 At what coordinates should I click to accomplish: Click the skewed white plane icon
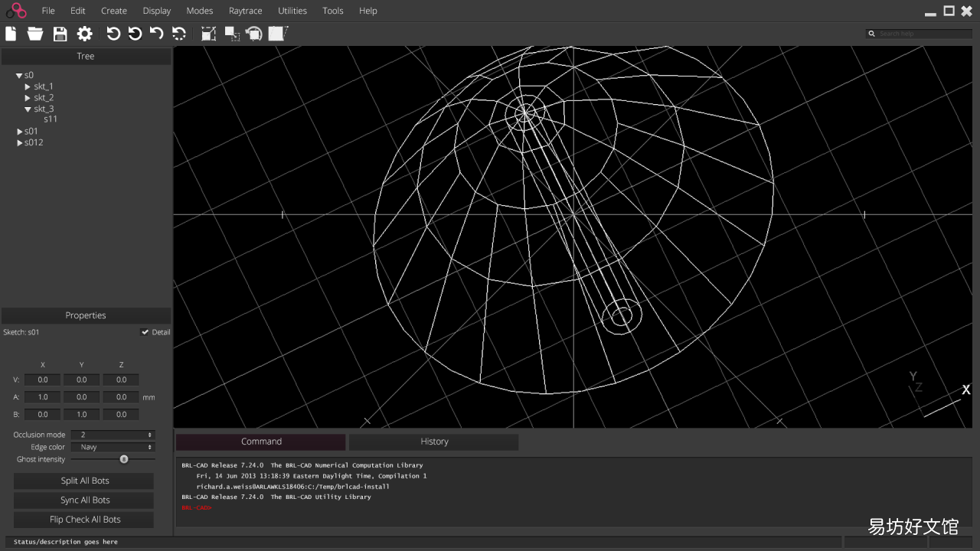[277, 34]
